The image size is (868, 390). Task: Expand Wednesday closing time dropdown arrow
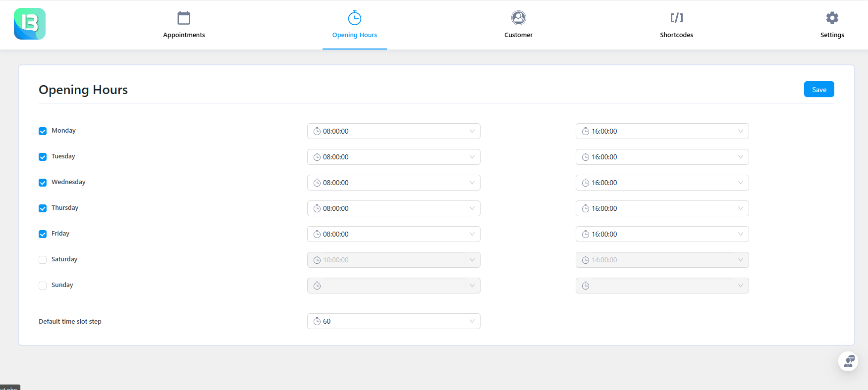[x=741, y=183]
